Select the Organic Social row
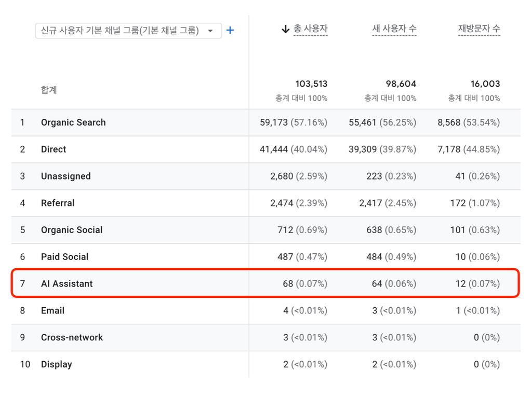This screenshot has width=532, height=397. point(266,230)
